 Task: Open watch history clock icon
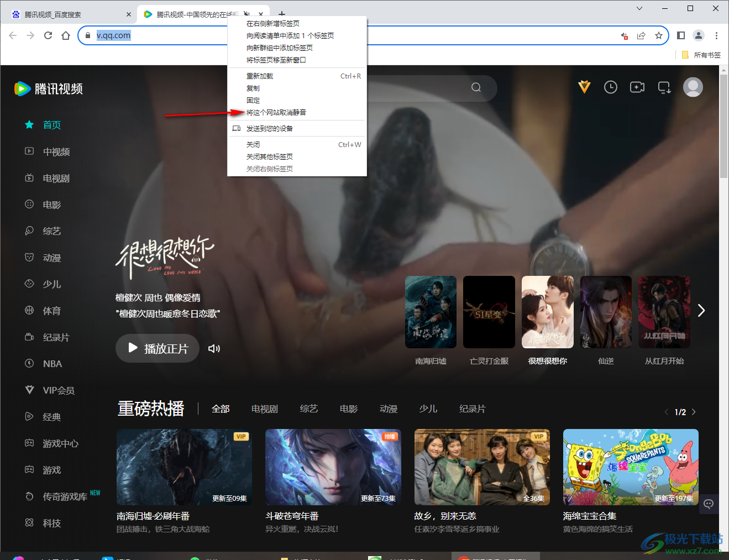611,87
